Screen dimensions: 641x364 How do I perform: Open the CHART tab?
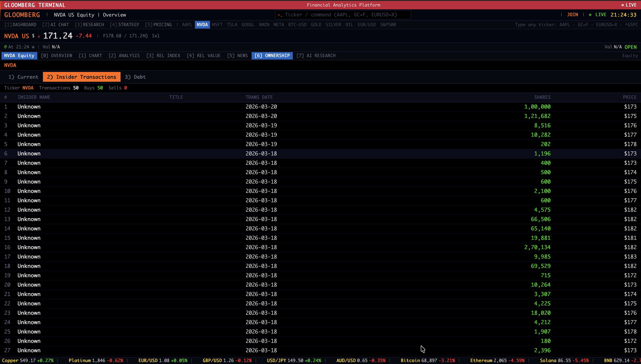click(x=90, y=56)
